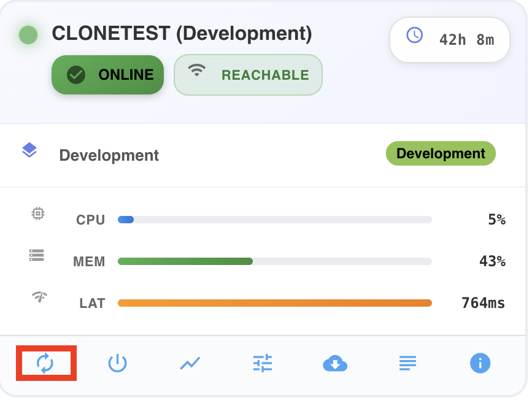The image size is (532, 403).
Task: Click the power icon
Action: (117, 363)
